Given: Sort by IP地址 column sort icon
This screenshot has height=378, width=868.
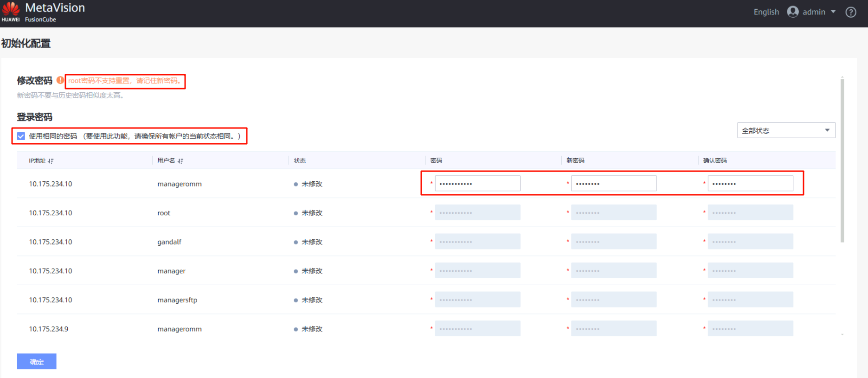Looking at the screenshot, I should tap(51, 161).
